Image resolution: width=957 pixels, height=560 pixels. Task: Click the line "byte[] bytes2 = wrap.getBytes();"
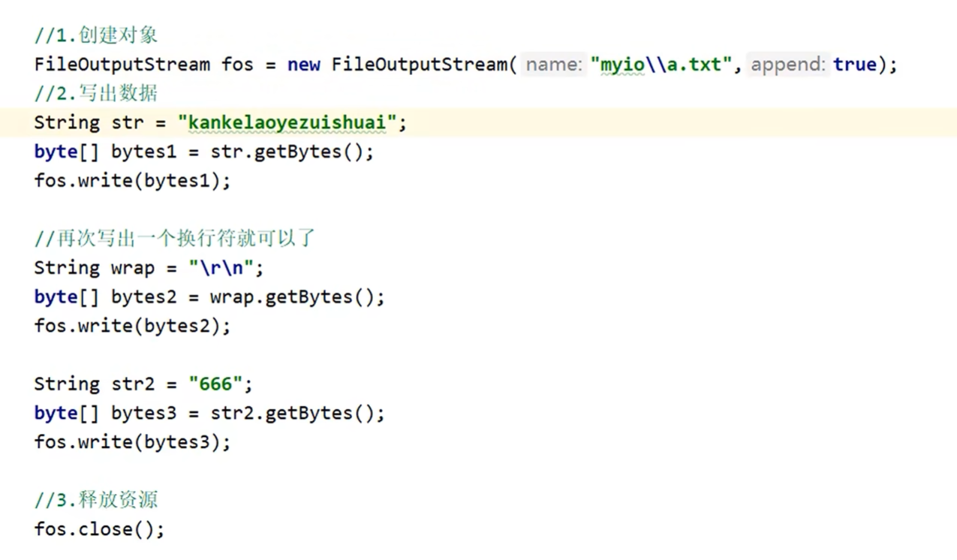pyautogui.click(x=209, y=297)
